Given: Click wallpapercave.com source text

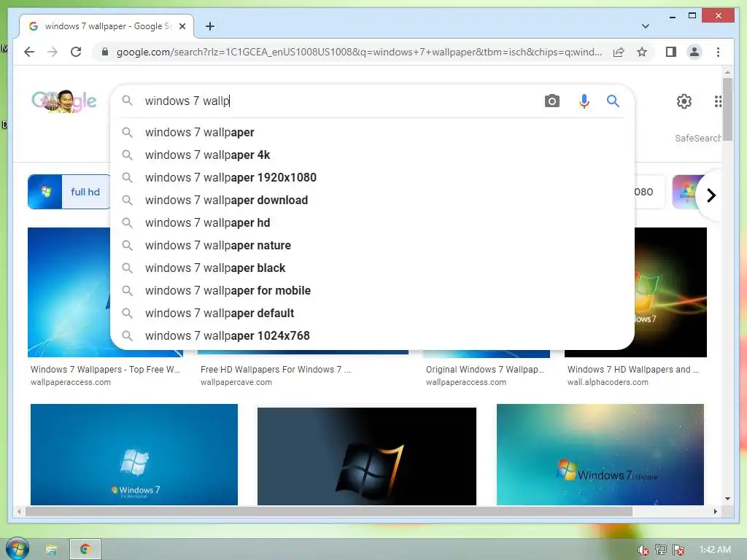Looking at the screenshot, I should point(236,382).
